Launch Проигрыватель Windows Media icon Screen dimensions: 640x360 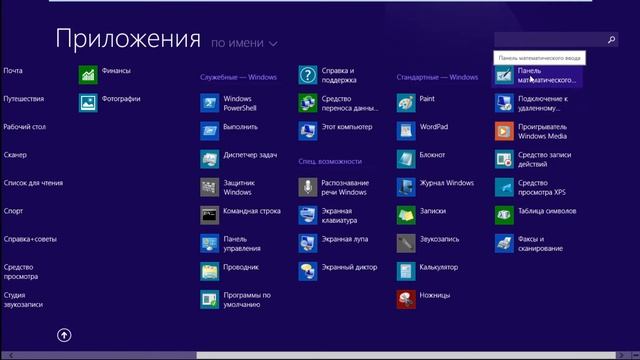[x=504, y=131]
